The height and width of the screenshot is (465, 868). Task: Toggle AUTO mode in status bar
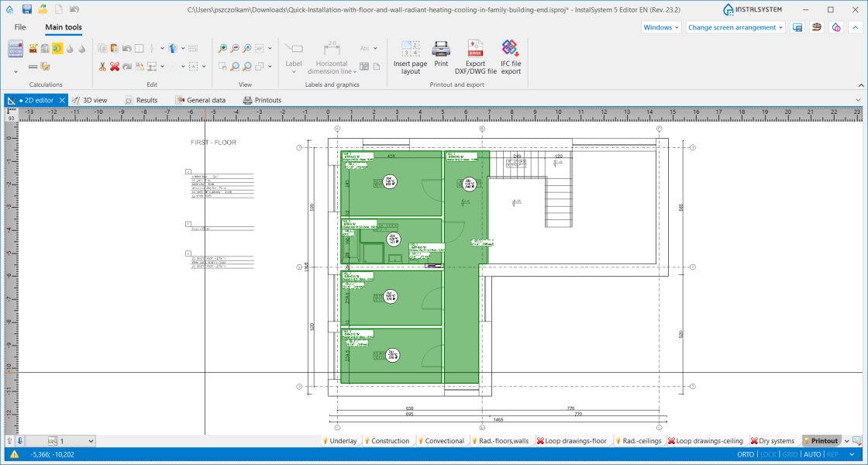pyautogui.click(x=812, y=454)
